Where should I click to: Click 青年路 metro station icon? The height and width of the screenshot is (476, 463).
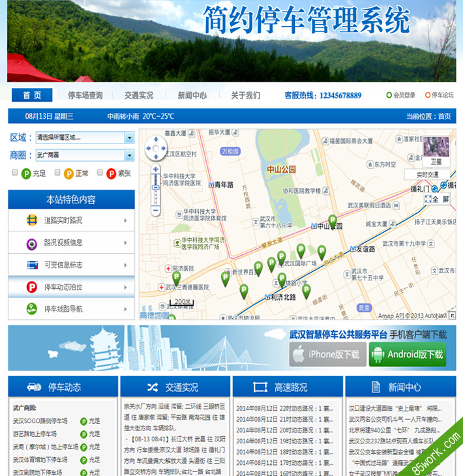(211, 185)
